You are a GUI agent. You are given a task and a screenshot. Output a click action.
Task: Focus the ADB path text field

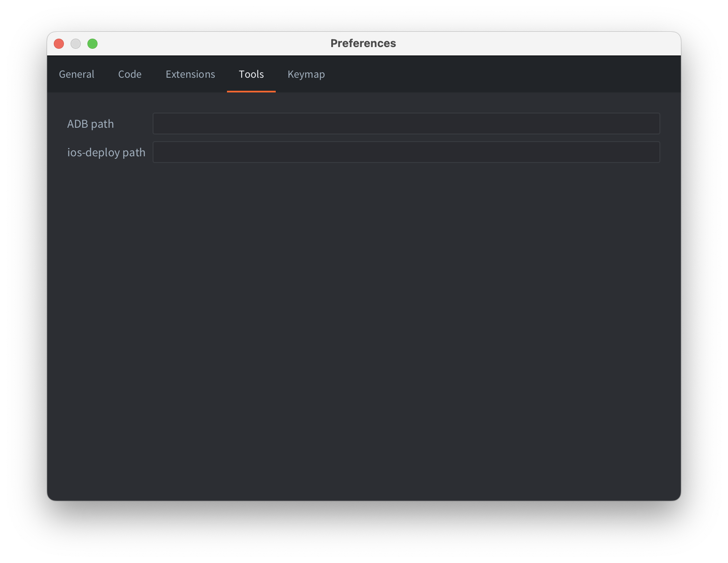click(x=406, y=124)
